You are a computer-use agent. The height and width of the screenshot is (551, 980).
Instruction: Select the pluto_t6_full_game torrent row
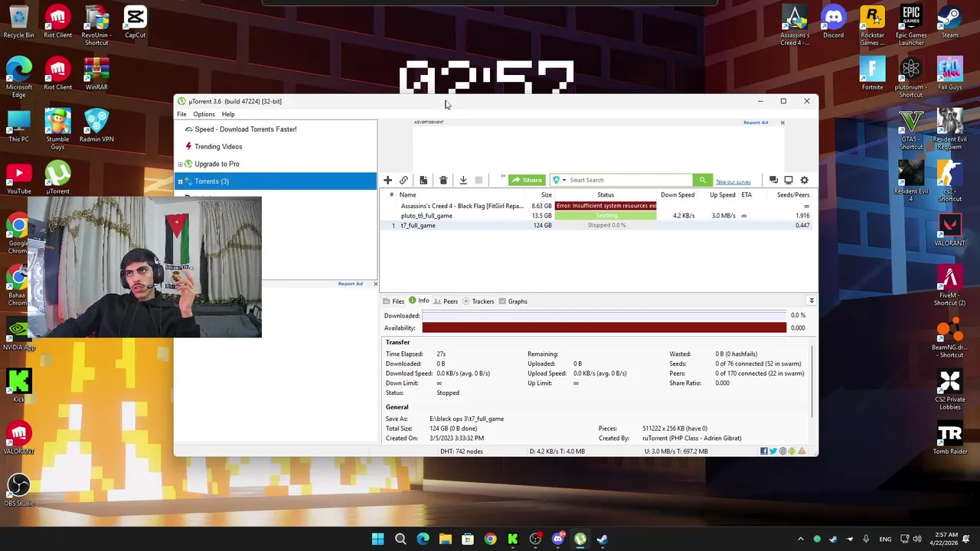pyautogui.click(x=599, y=216)
